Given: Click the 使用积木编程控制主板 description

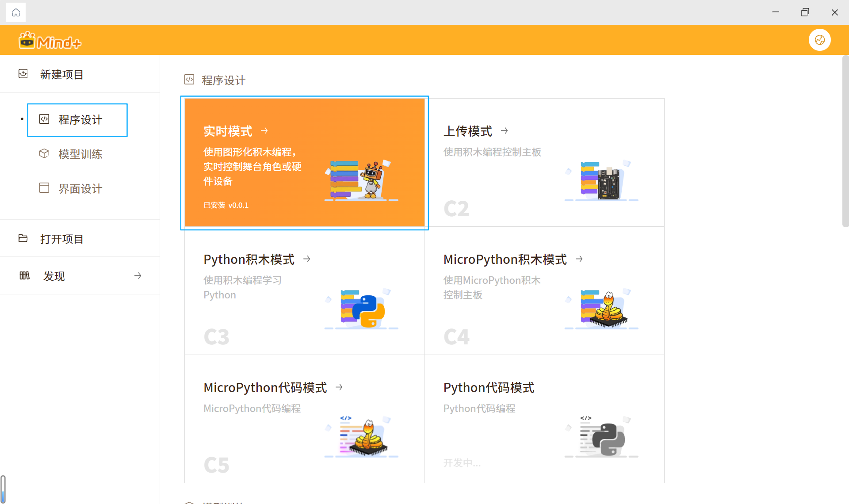Looking at the screenshot, I should coord(492,152).
